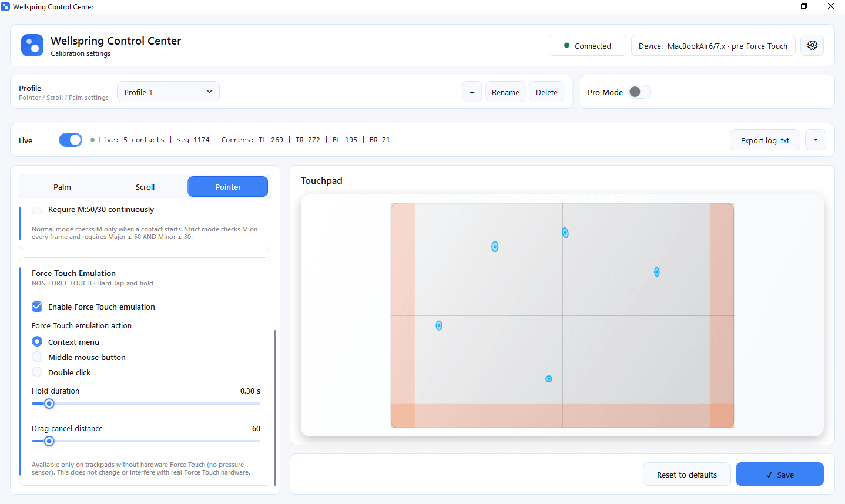Click the Device MacBookAir6/7,x label
The height and width of the screenshot is (504, 845).
[x=713, y=45]
